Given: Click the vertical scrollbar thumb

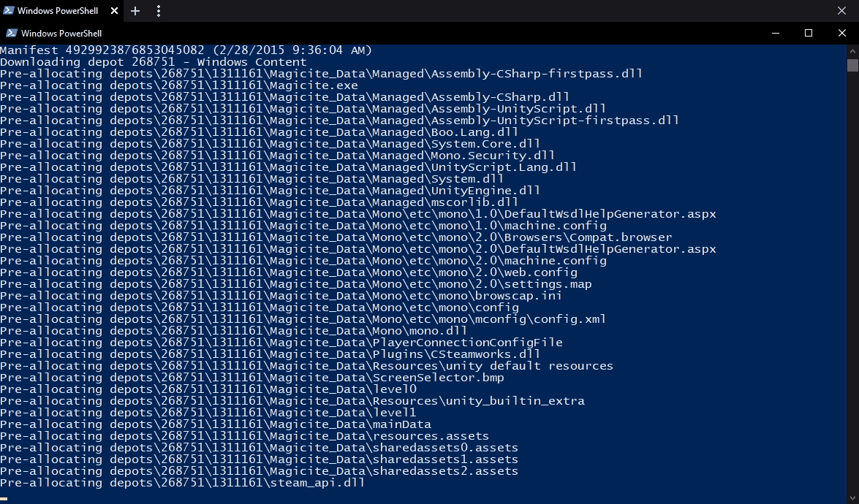Looking at the screenshot, I should click(x=852, y=65).
